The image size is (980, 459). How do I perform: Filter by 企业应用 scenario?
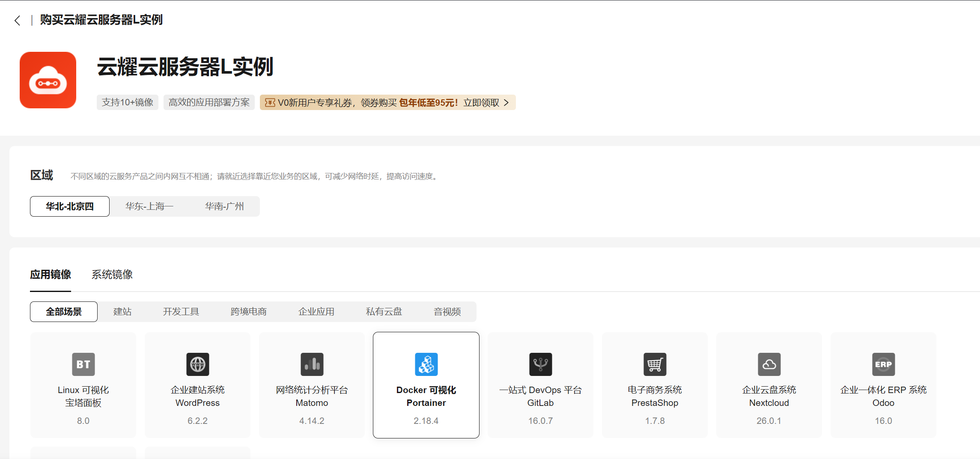click(316, 312)
